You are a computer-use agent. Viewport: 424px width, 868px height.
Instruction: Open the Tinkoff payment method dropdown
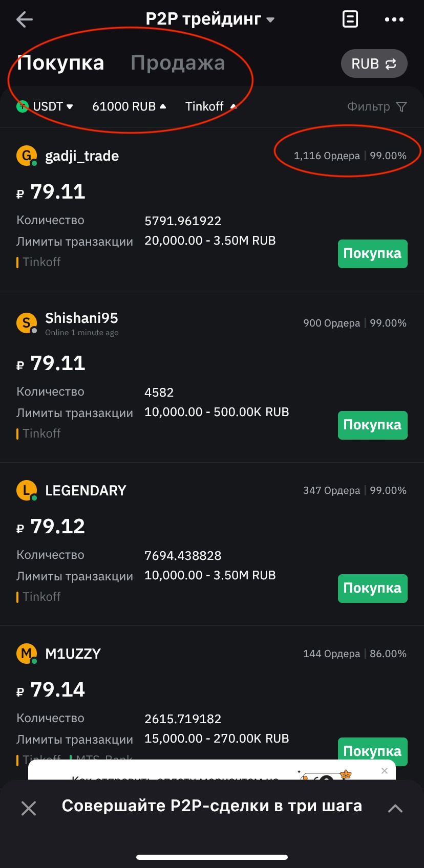(x=210, y=106)
